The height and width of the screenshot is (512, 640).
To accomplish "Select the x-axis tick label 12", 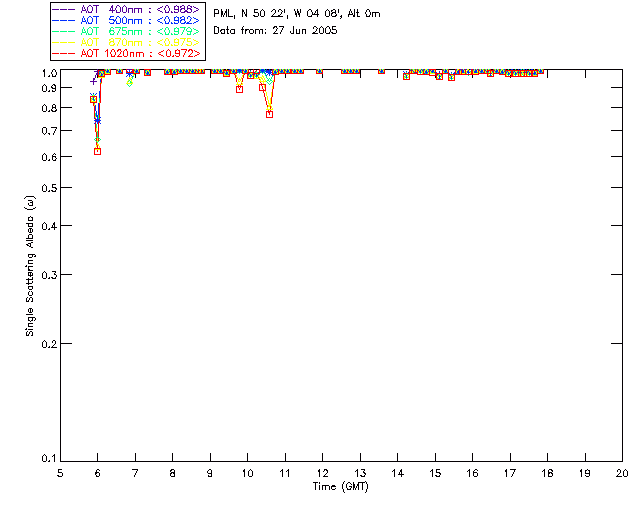I will 322,473.
